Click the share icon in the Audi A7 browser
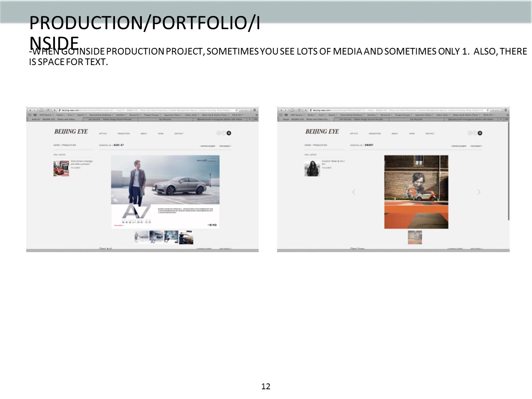This screenshot has height=399, width=532. coord(48,110)
